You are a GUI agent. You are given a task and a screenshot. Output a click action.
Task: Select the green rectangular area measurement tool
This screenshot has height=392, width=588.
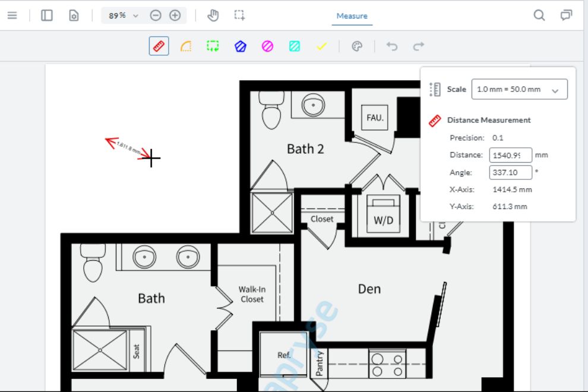[x=213, y=46]
